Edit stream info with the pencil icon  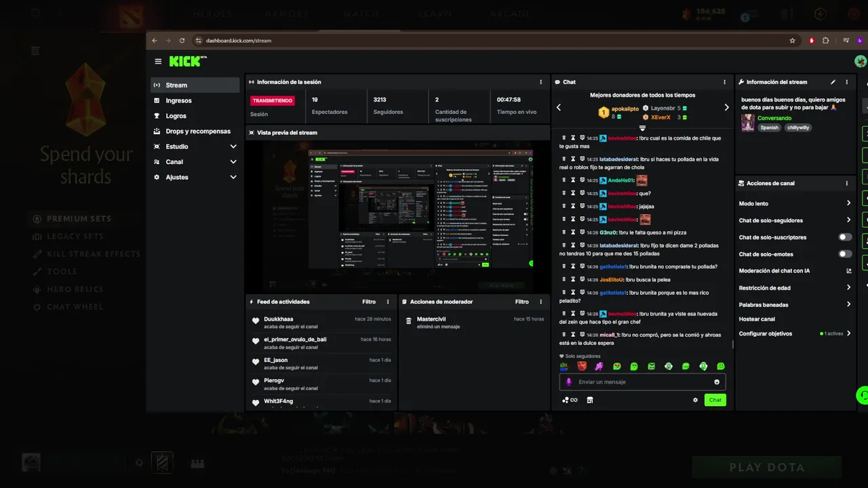pos(833,82)
